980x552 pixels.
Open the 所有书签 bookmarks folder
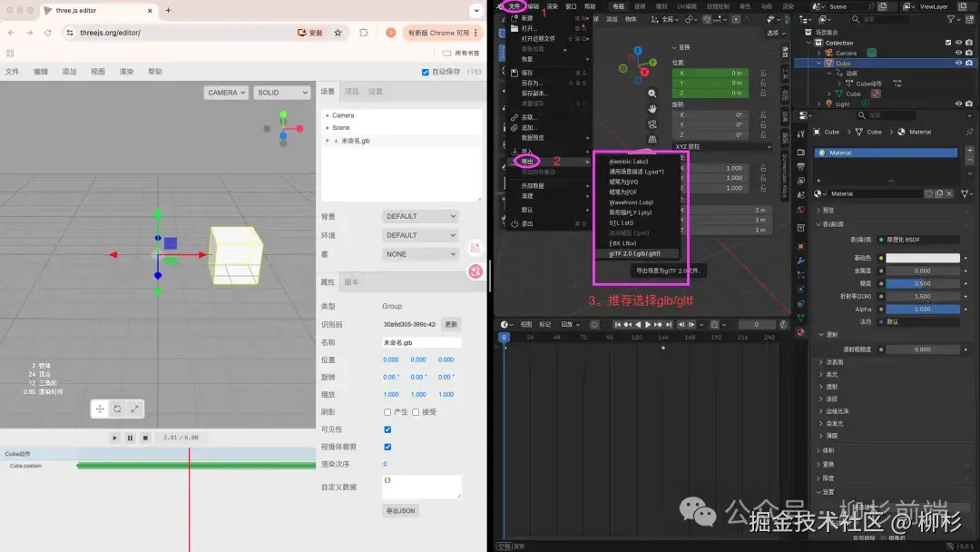coord(461,54)
